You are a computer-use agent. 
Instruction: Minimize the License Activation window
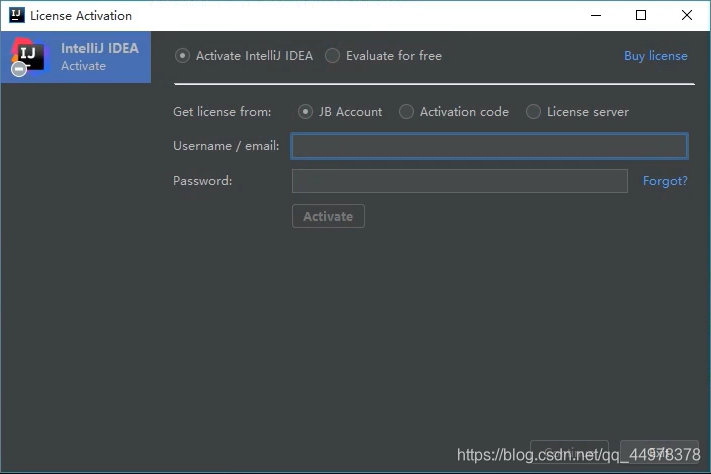596,15
